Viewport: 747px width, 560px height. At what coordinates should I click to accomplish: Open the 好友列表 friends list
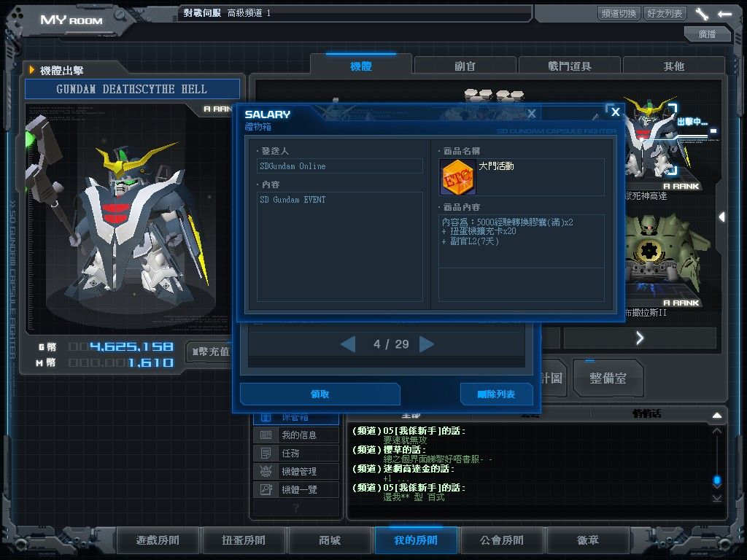(x=665, y=13)
